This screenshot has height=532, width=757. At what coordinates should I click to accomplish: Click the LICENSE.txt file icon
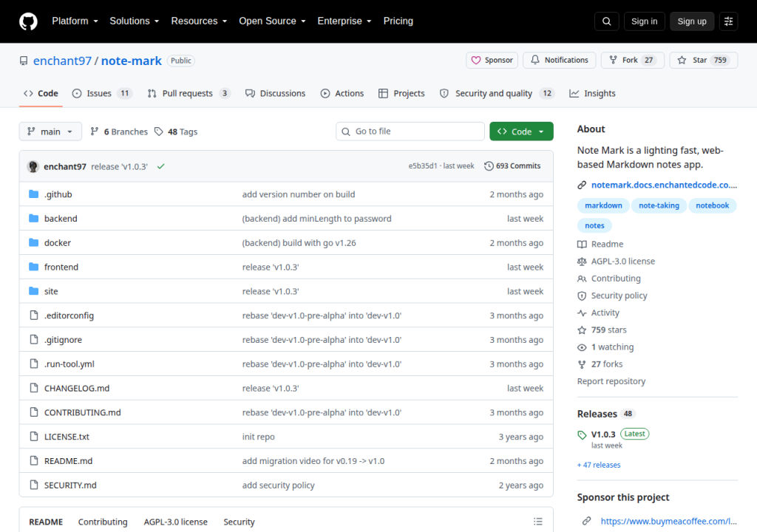point(34,437)
